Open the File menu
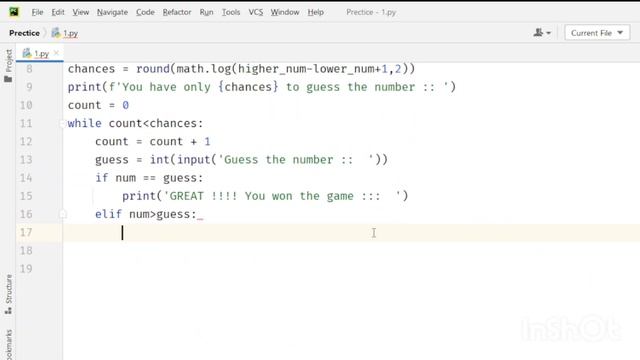The height and width of the screenshot is (360, 640). (x=37, y=12)
